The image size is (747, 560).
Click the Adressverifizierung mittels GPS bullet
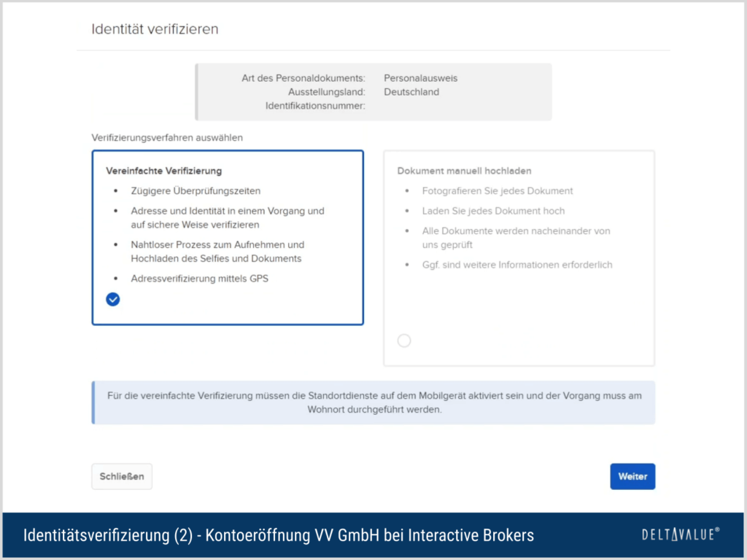point(200,279)
